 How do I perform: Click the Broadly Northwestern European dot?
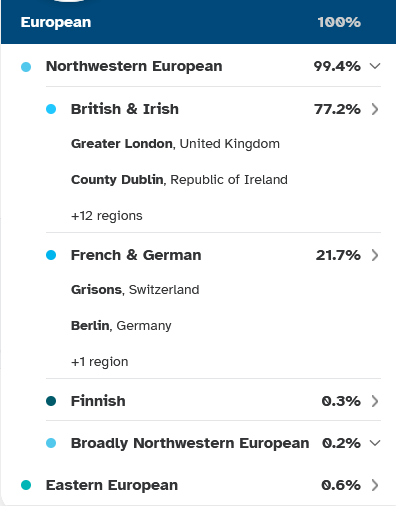(51, 443)
